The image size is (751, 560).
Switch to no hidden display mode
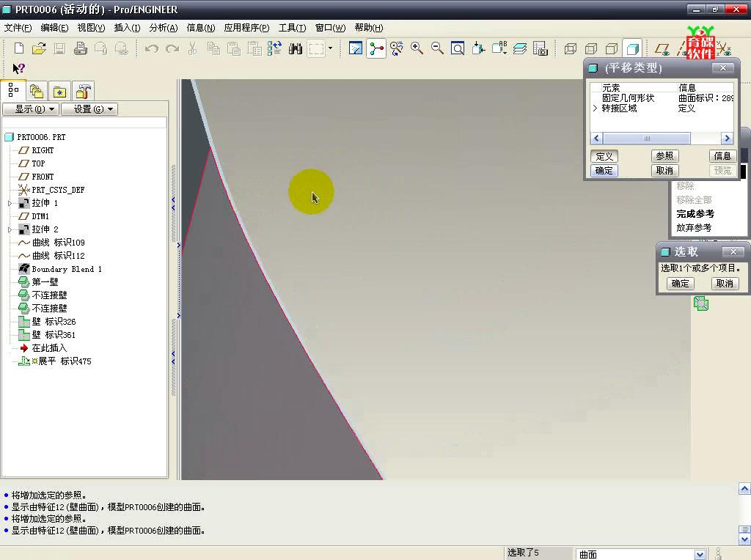point(612,48)
